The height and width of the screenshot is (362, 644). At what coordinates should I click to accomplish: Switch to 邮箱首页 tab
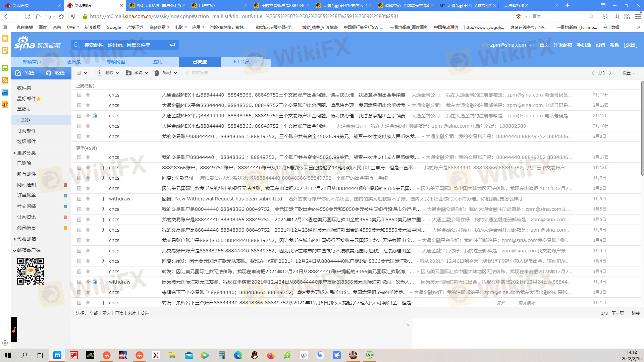pyautogui.click(x=32, y=62)
